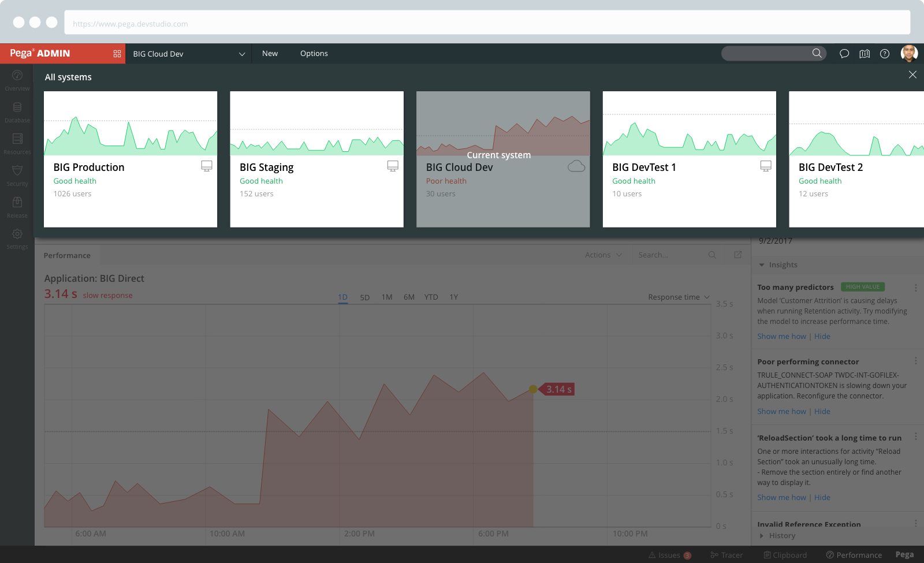
Task: Click monitor icon on BIG Staging card
Action: pyautogui.click(x=393, y=166)
